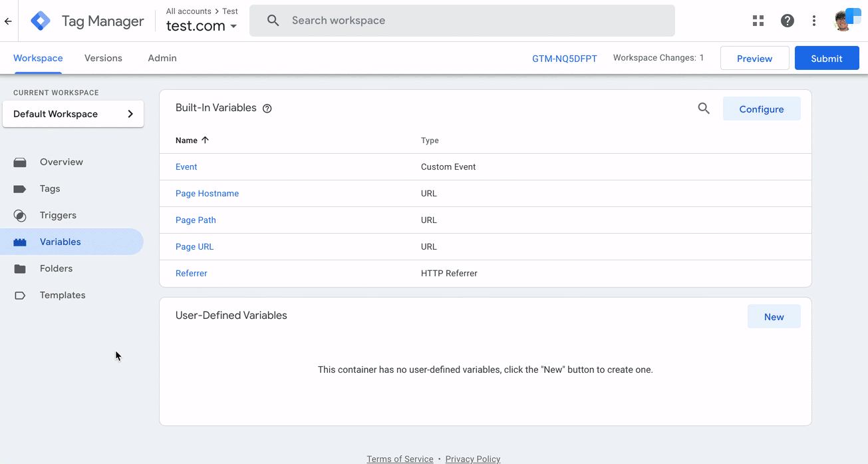The image size is (868, 464).
Task: Click the User-Defined Variables heading
Action: click(231, 316)
